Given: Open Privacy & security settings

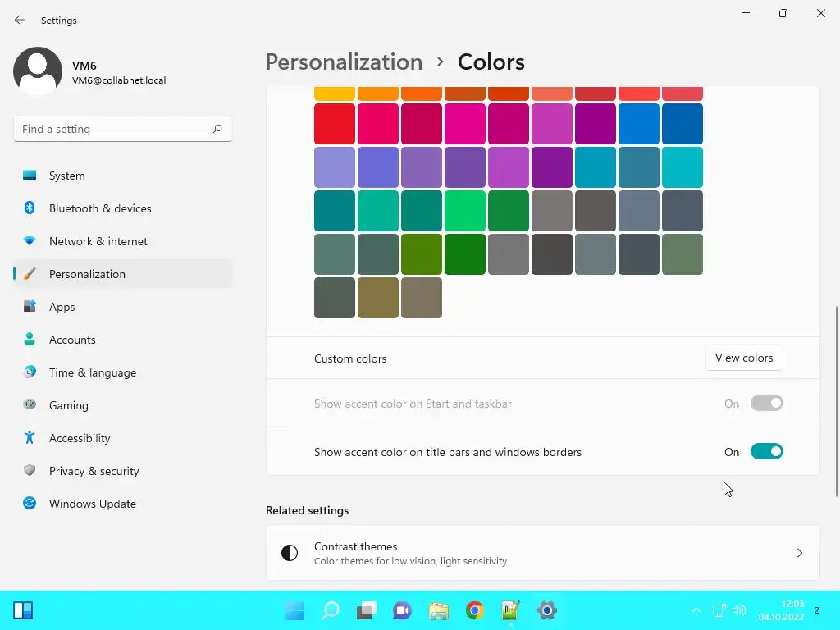Looking at the screenshot, I should 123,470.
